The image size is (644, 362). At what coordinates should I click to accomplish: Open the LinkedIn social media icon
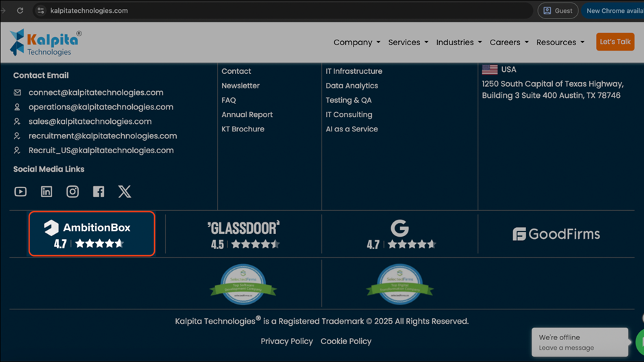[47, 192]
